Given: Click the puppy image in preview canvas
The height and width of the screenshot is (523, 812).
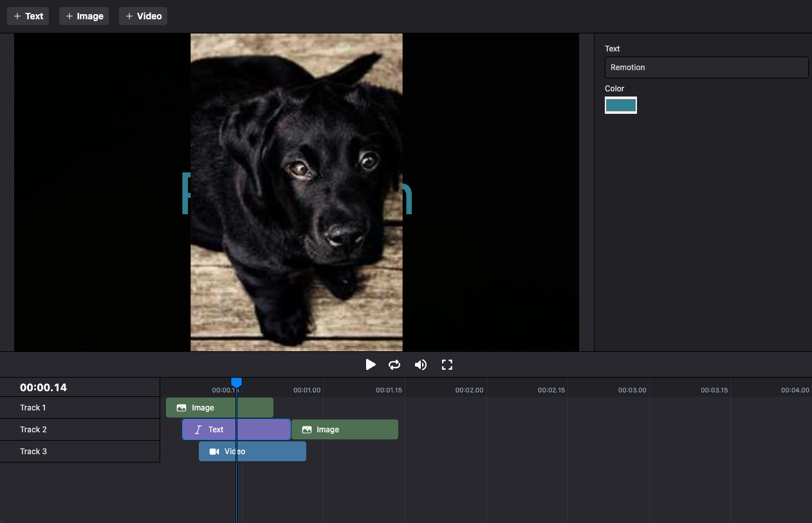Looking at the screenshot, I should [296, 192].
